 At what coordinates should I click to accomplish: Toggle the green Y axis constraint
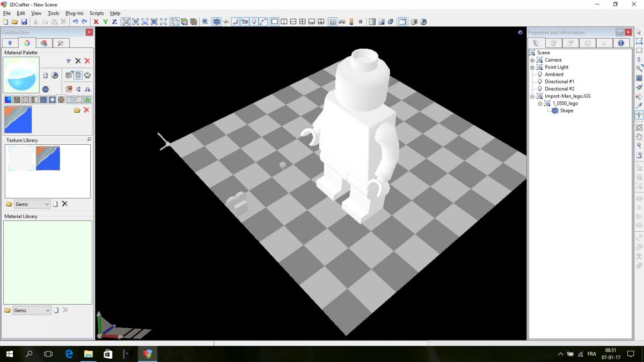pyautogui.click(x=105, y=21)
